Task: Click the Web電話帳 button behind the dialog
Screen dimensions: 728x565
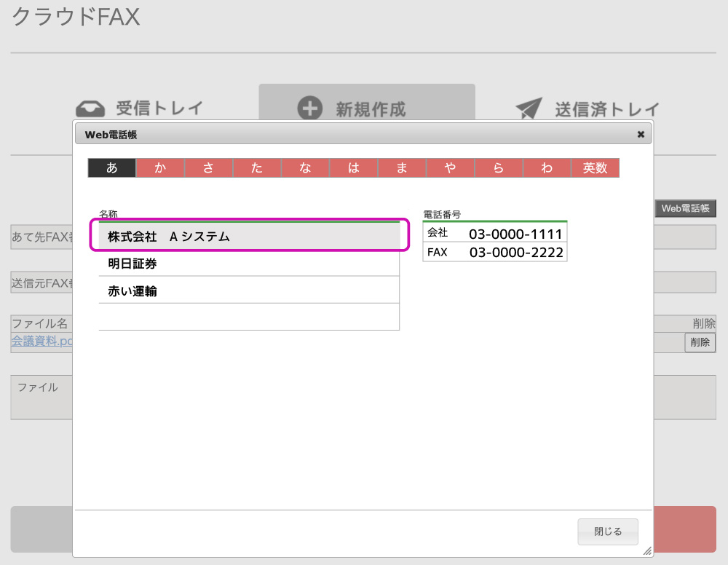Action: [685, 208]
